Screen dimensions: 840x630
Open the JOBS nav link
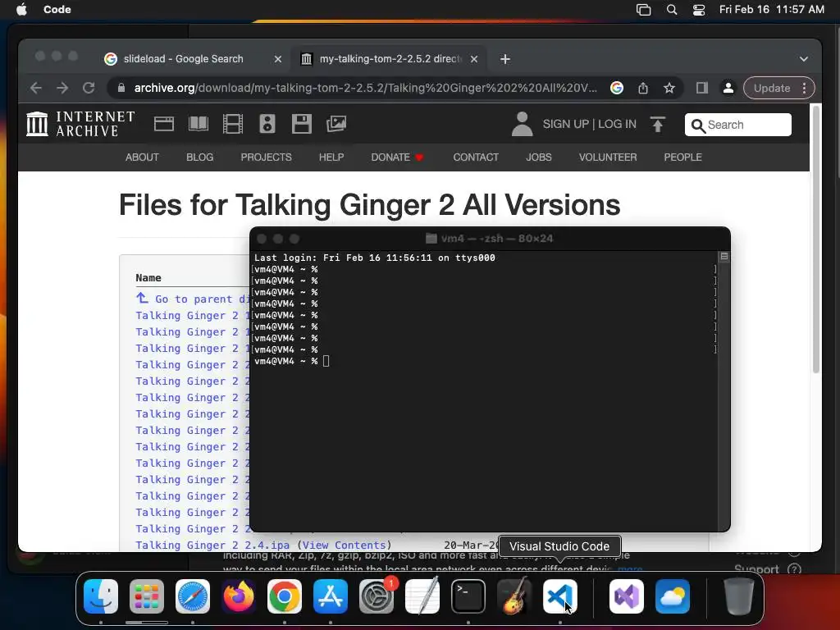(x=538, y=157)
